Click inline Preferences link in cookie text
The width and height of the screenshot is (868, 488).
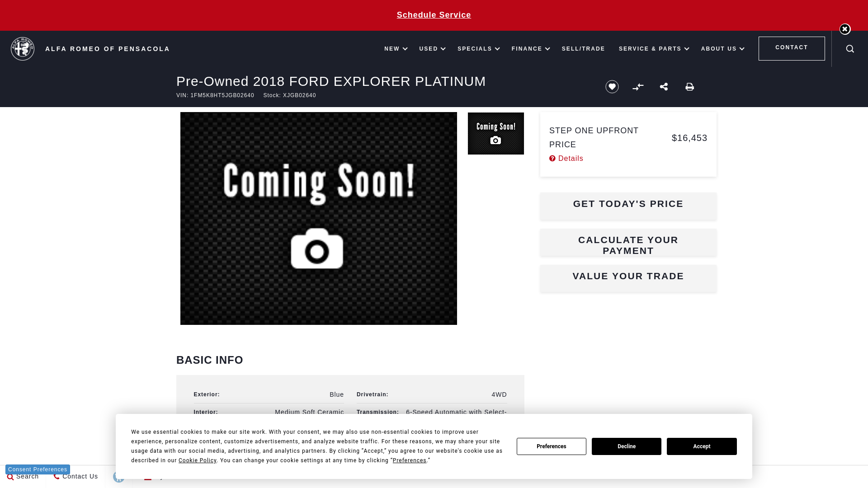[x=410, y=460]
